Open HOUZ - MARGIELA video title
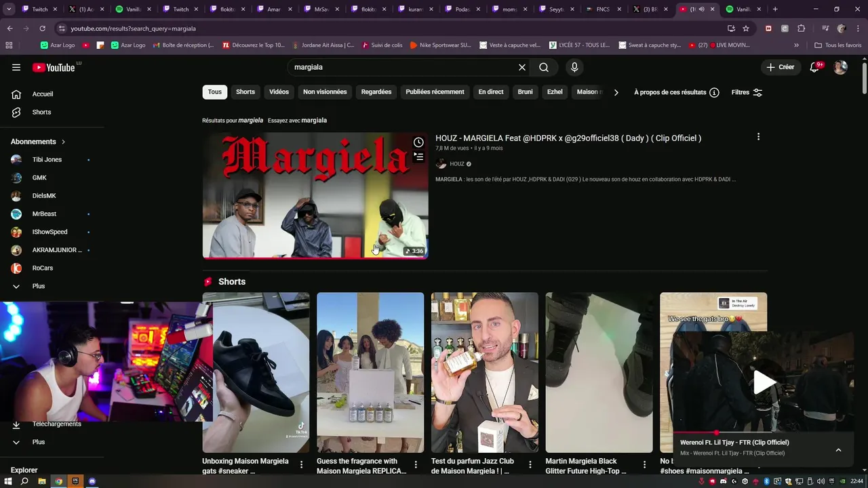This screenshot has width=868, height=488. pyautogui.click(x=568, y=138)
